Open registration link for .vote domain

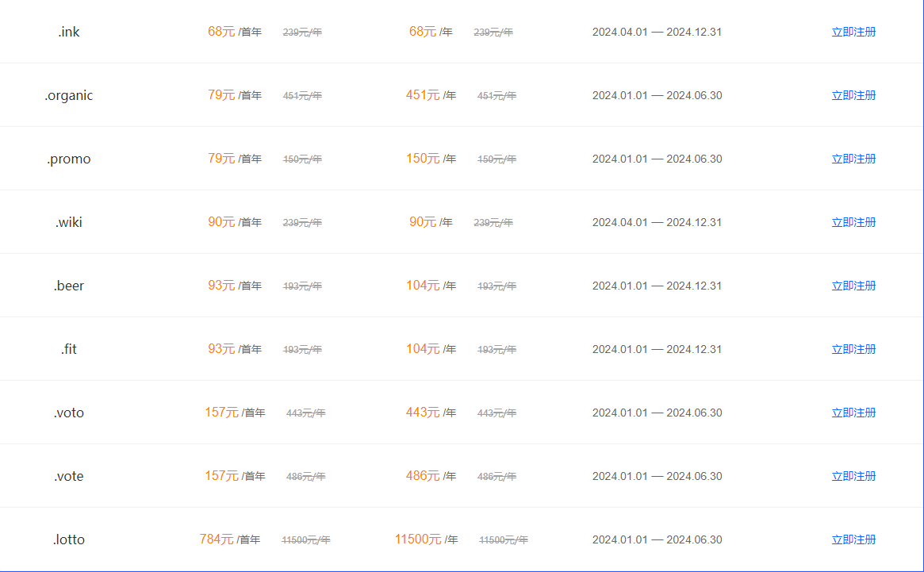pos(853,477)
